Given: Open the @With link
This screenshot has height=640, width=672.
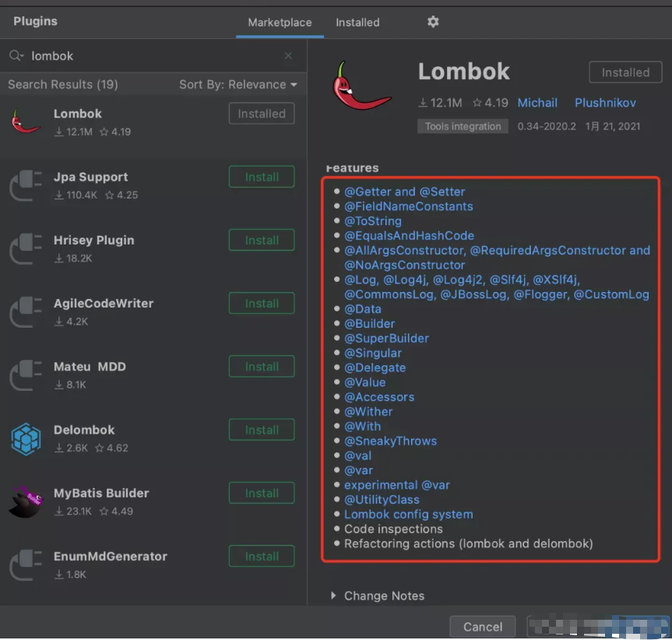Looking at the screenshot, I should click(363, 426).
